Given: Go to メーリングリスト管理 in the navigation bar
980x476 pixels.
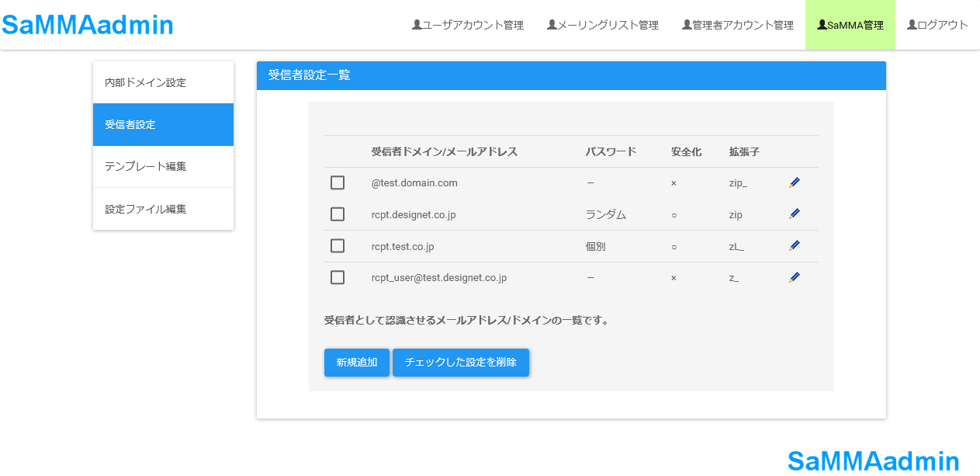Looking at the screenshot, I should pos(603,25).
